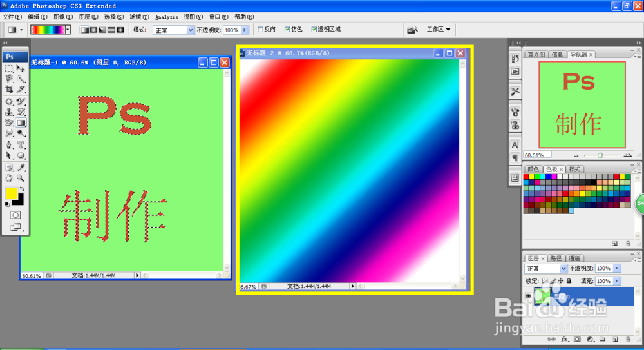Screen dimensions: 644x350
Task: Switch to the 路径 paths tab
Action: click(x=555, y=258)
